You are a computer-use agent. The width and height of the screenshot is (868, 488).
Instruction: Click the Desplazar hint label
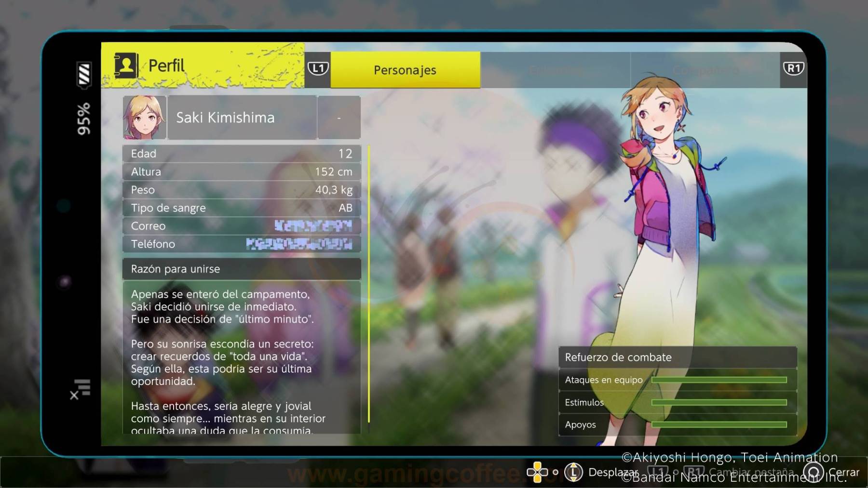(x=613, y=473)
